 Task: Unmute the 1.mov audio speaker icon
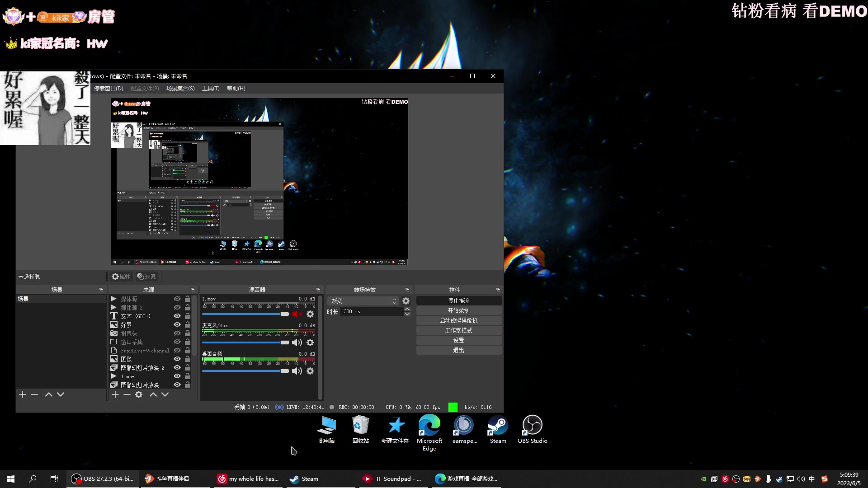point(297,314)
